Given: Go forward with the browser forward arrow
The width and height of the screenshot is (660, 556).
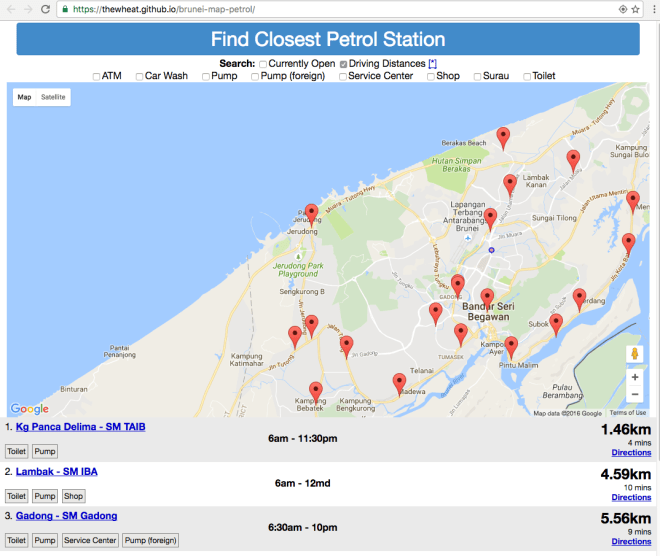Looking at the screenshot, I should coord(28,9).
